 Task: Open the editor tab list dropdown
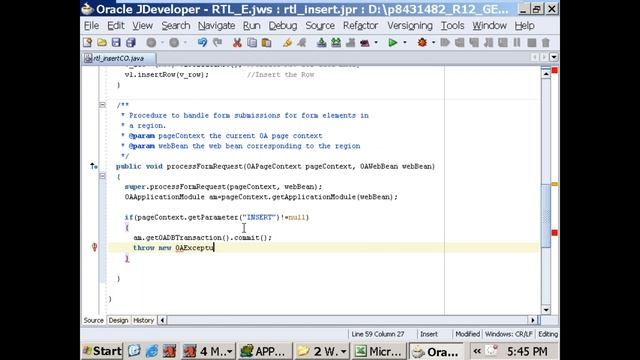[x=554, y=57]
